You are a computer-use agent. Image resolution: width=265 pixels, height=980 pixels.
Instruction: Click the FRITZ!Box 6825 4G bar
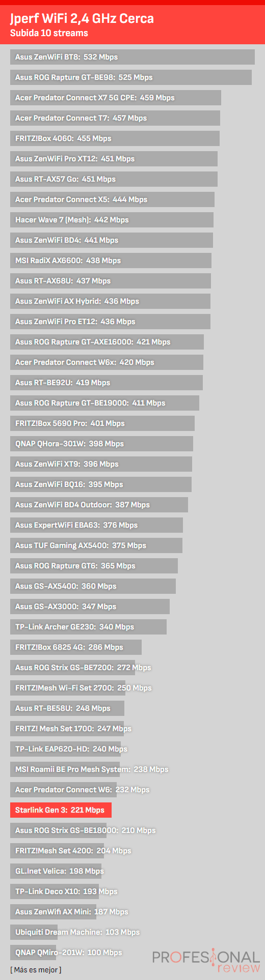76,647
